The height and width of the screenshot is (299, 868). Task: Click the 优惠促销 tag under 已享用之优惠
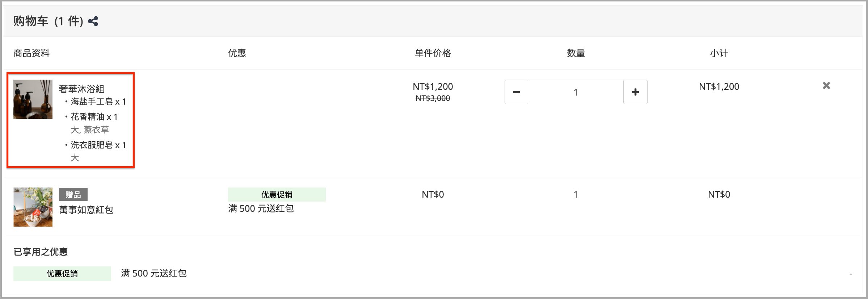click(x=62, y=274)
